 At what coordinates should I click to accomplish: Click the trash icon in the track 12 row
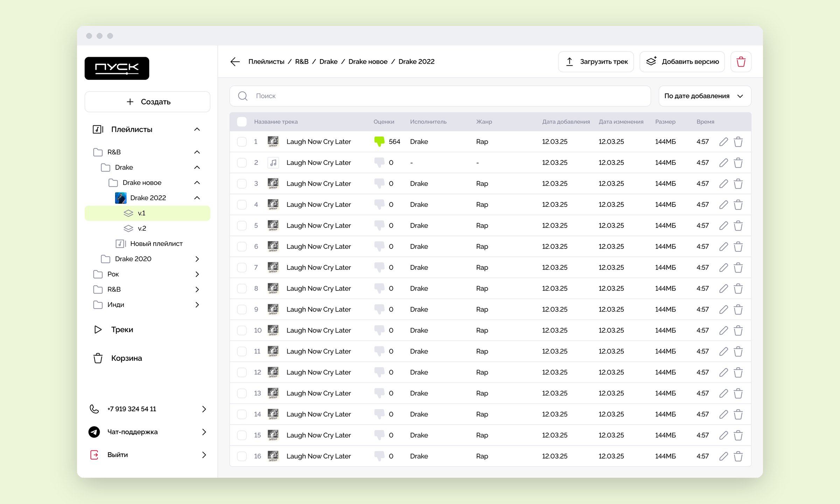738,373
